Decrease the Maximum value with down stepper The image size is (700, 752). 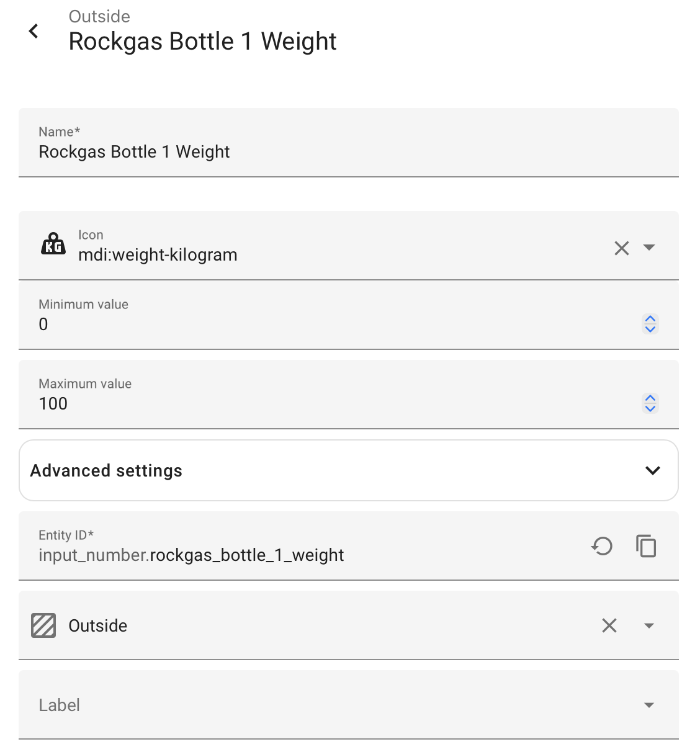(x=650, y=408)
